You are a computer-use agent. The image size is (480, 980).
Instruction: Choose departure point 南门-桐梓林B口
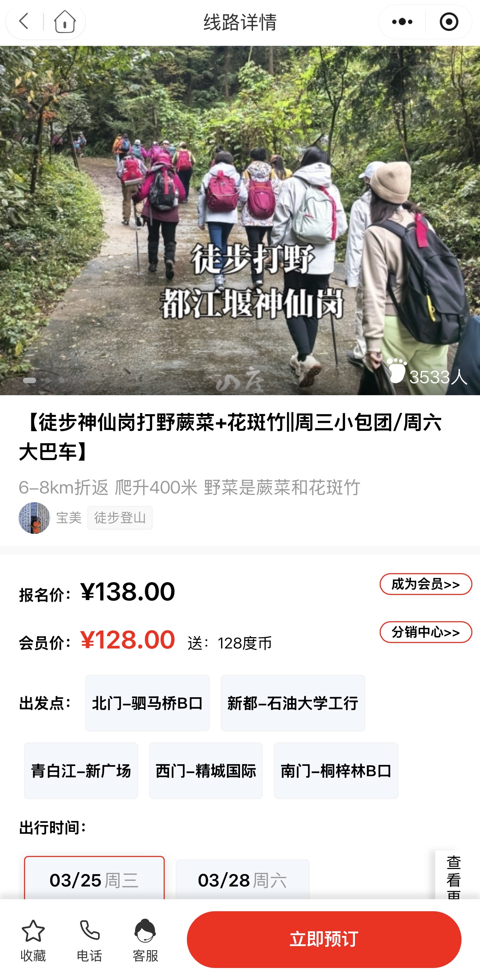pyautogui.click(x=336, y=771)
